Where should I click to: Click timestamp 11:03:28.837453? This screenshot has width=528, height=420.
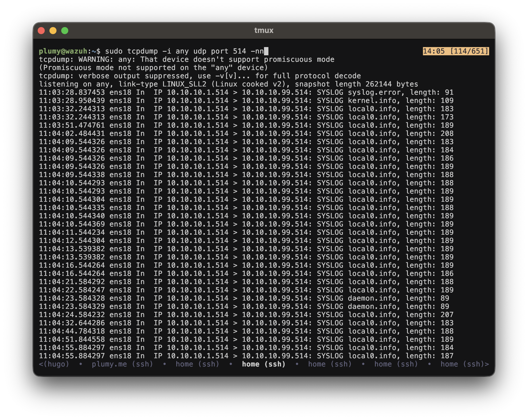click(x=72, y=92)
